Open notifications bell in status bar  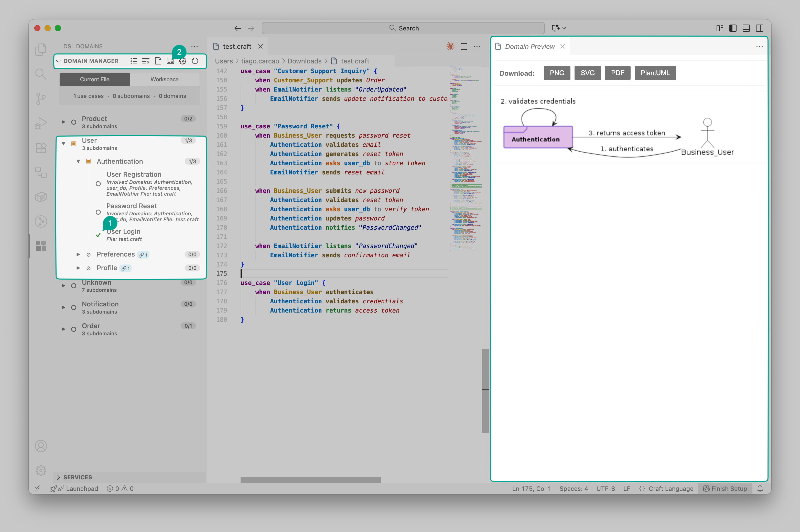pos(760,489)
